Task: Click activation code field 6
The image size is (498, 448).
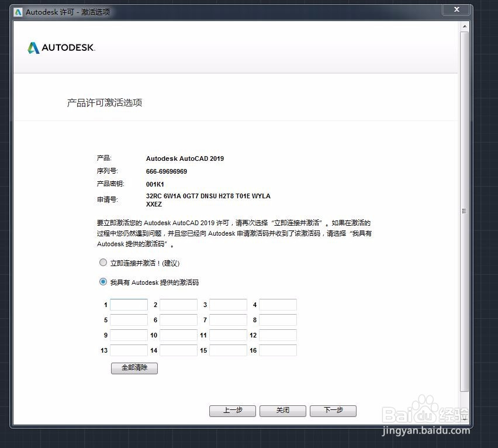Action: (178, 320)
